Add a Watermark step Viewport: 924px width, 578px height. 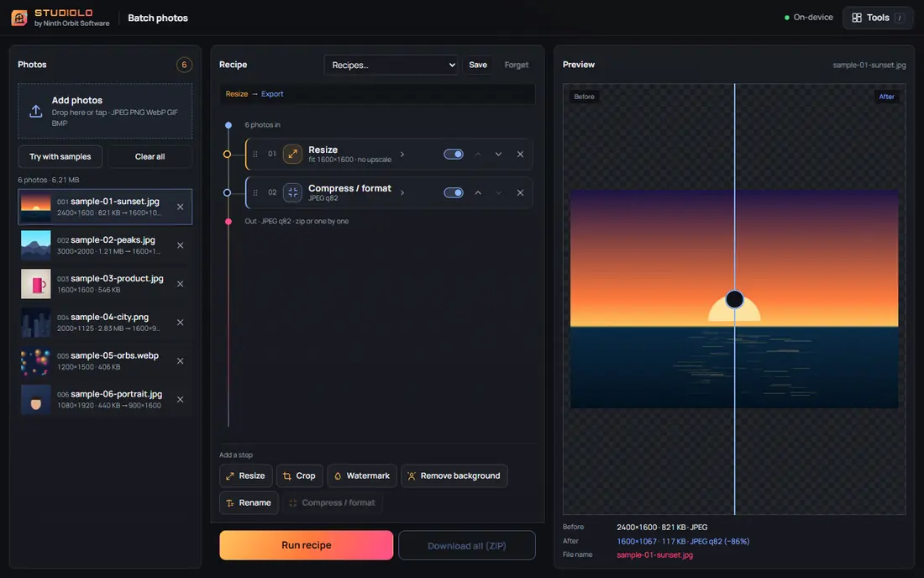click(362, 476)
